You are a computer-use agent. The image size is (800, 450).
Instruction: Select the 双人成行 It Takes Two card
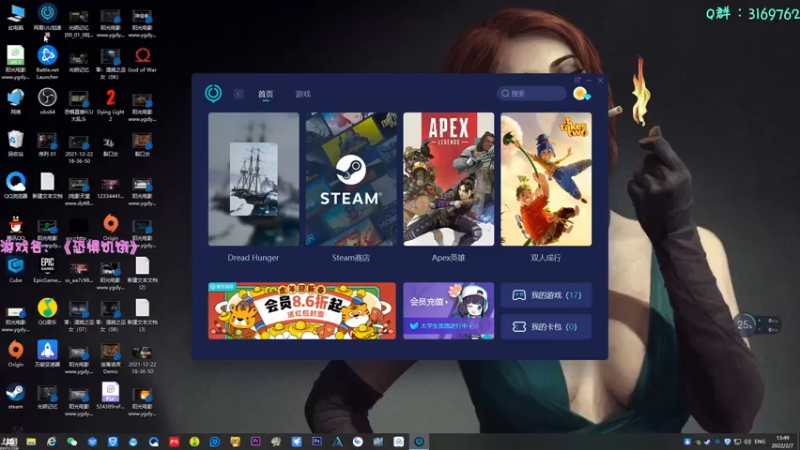546,179
